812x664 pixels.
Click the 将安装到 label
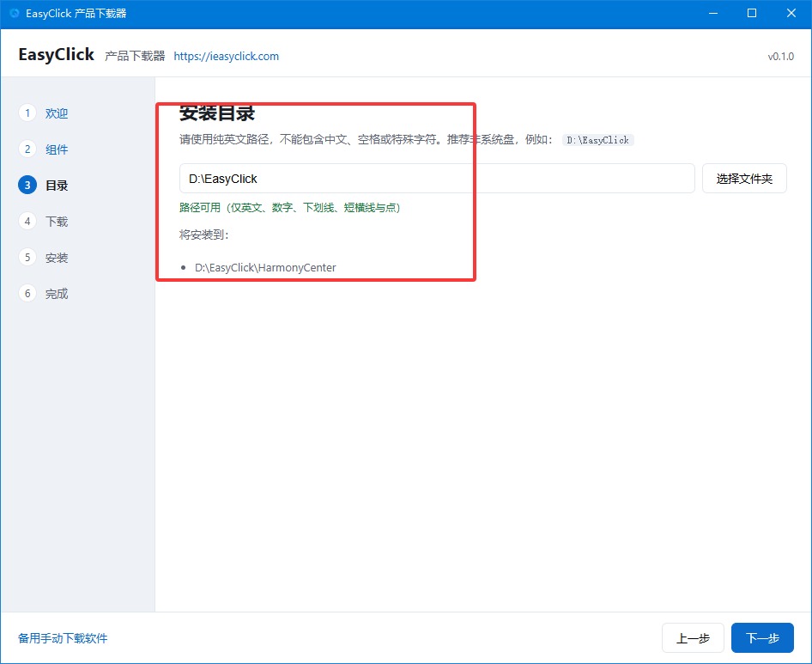(204, 235)
